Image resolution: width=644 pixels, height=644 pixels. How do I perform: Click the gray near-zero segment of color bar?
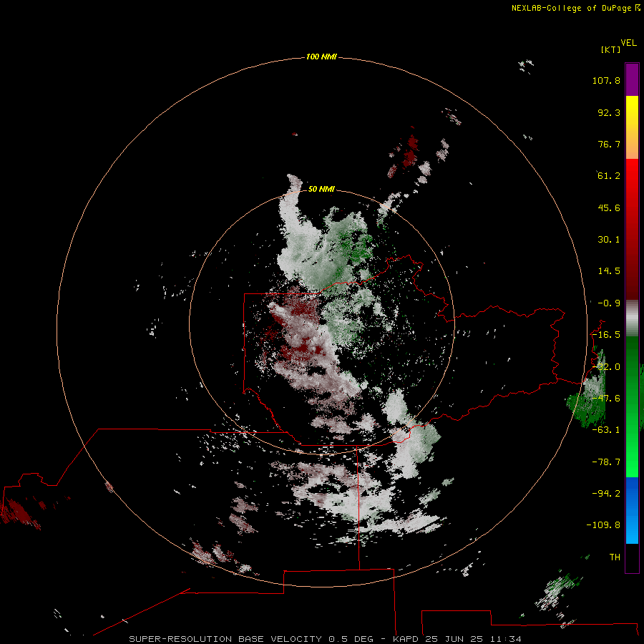point(632,318)
